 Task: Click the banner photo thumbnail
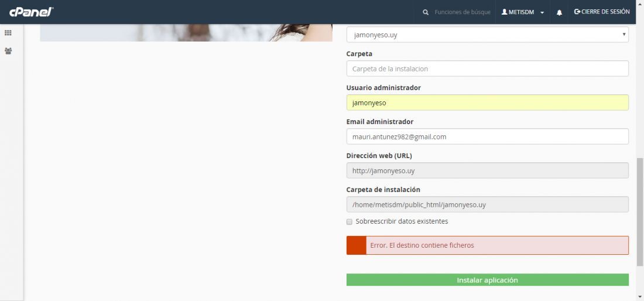[186, 33]
